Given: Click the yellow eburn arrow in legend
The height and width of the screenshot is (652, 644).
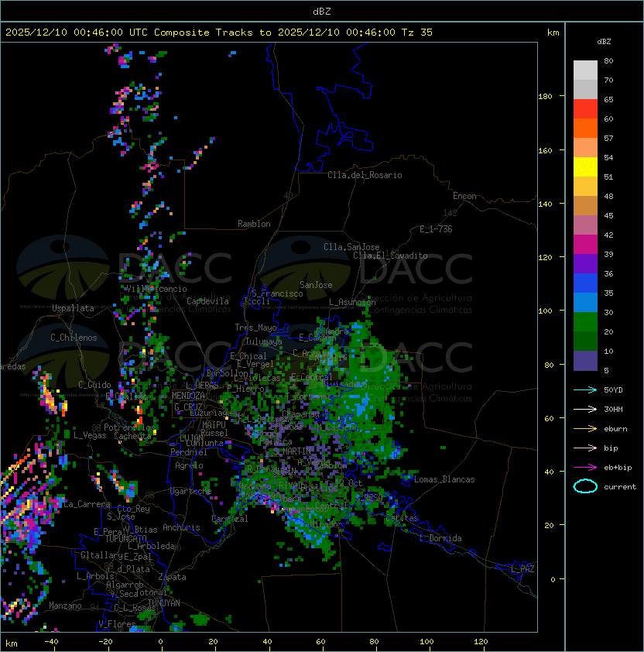Looking at the screenshot, I should coord(585,429).
